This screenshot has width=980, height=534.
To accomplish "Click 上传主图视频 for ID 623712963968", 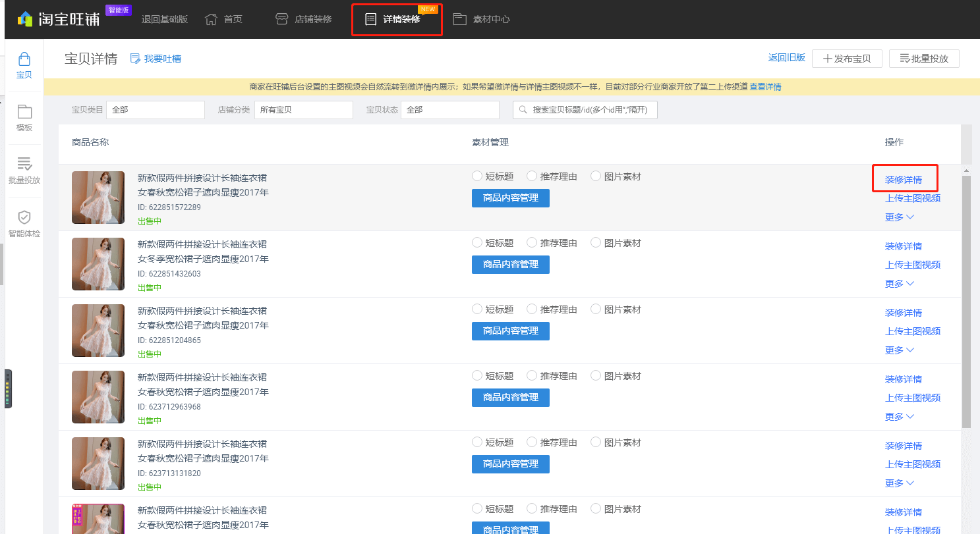I will [913, 398].
